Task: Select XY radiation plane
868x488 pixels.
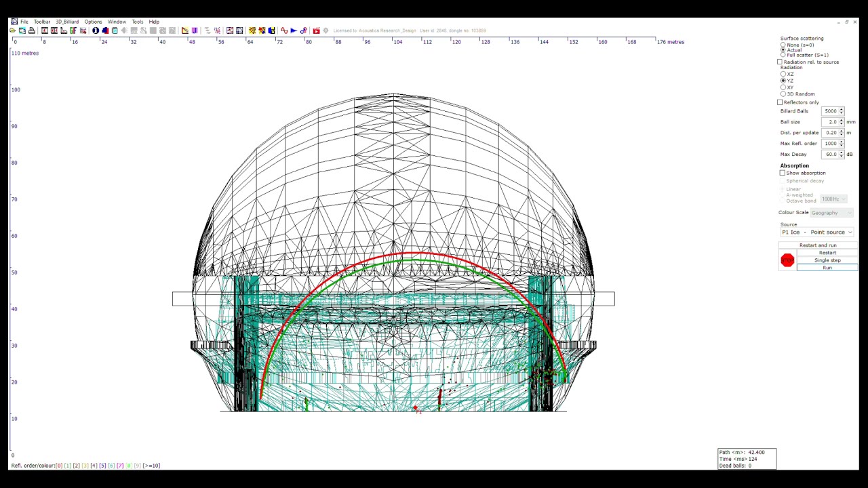Action: pos(783,87)
